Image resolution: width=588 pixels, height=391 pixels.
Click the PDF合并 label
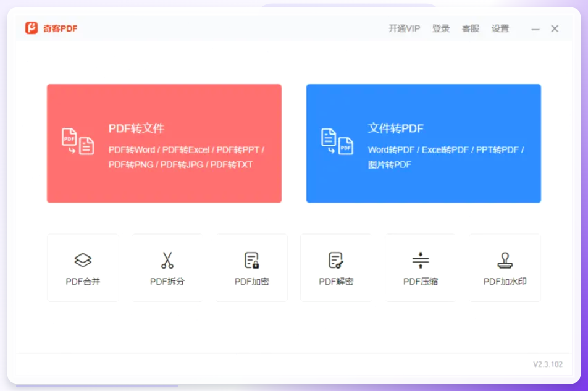pos(83,282)
